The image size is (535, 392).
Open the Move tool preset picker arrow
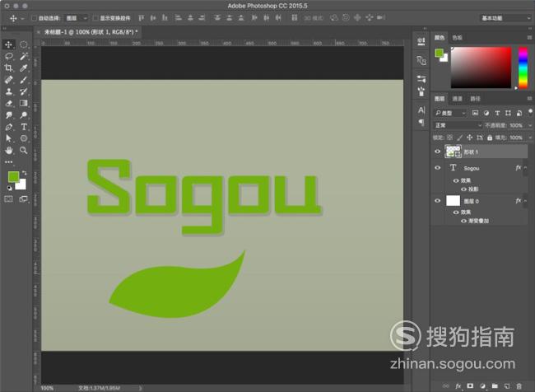click(x=22, y=18)
